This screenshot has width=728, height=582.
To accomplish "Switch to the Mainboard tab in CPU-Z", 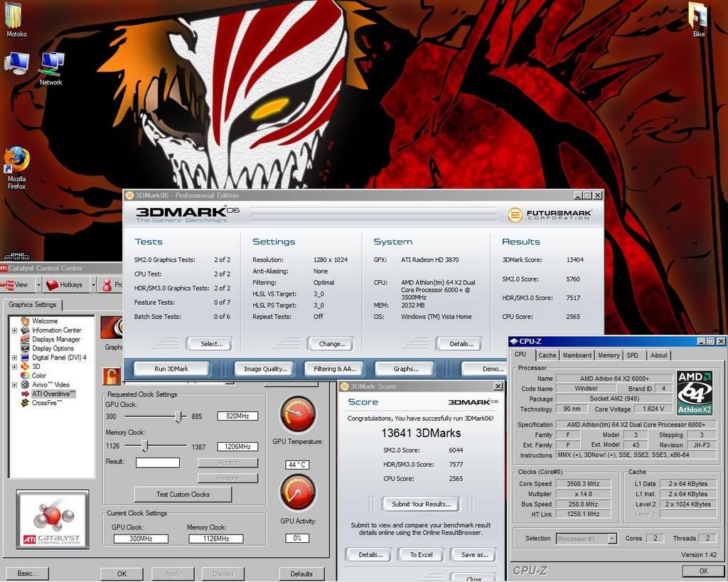I will pyautogui.click(x=577, y=355).
